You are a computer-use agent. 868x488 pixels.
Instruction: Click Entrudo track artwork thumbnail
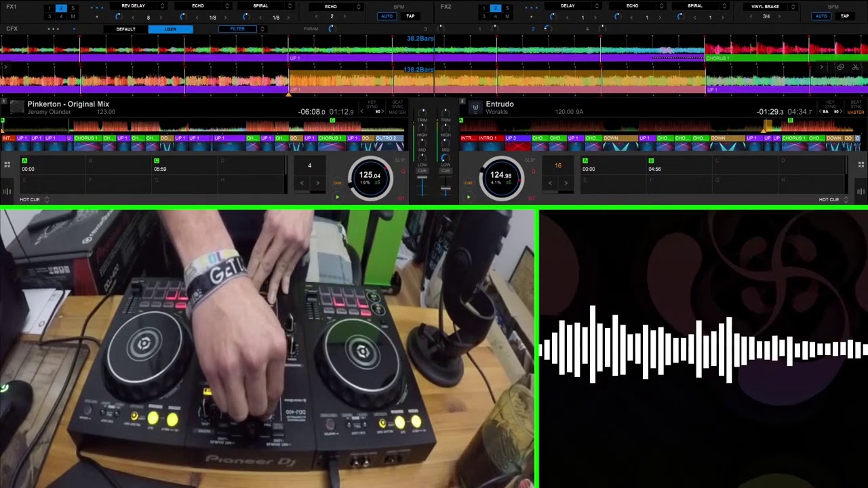[x=476, y=107]
